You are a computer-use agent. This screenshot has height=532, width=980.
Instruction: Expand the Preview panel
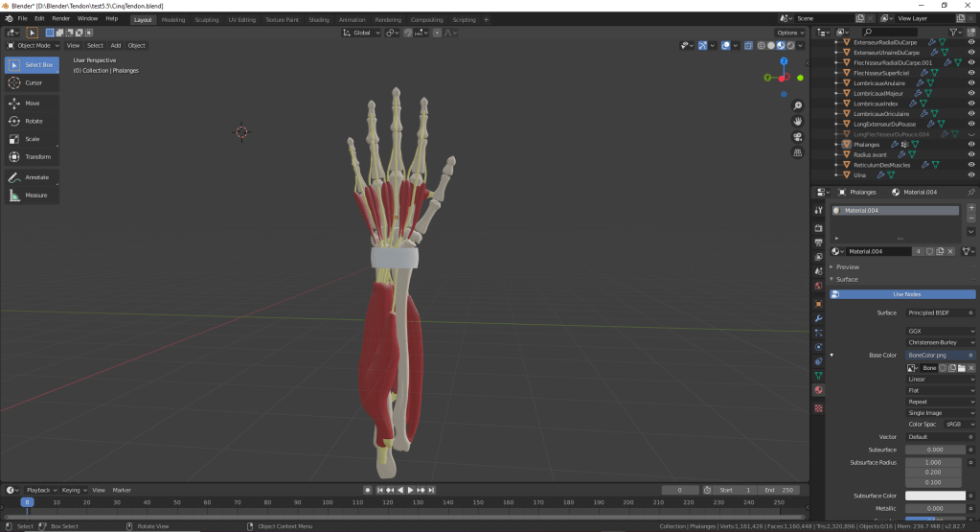(x=847, y=266)
